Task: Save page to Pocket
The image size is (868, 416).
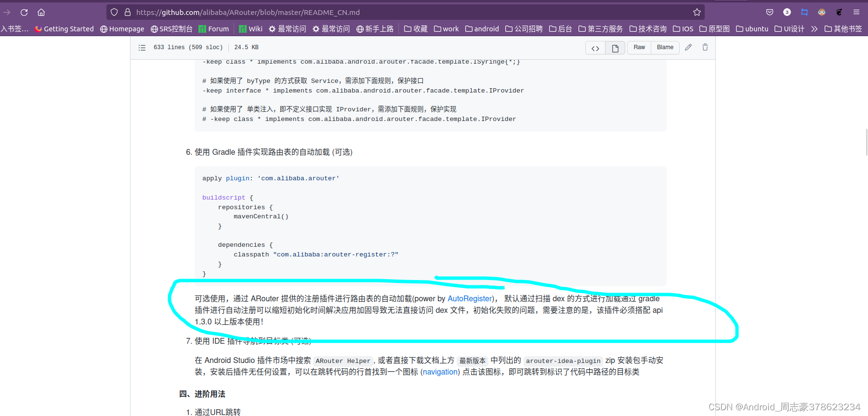Action: coord(770,12)
